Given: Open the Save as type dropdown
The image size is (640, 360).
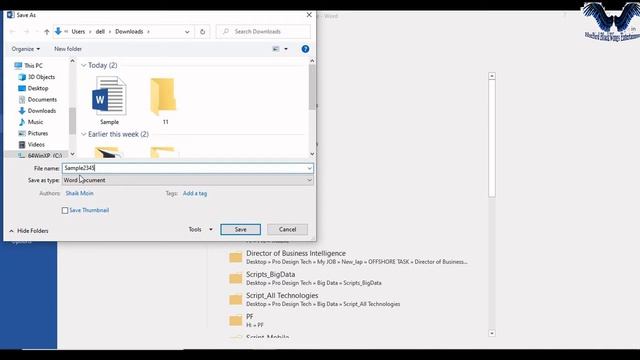Looking at the screenshot, I should 188,180.
